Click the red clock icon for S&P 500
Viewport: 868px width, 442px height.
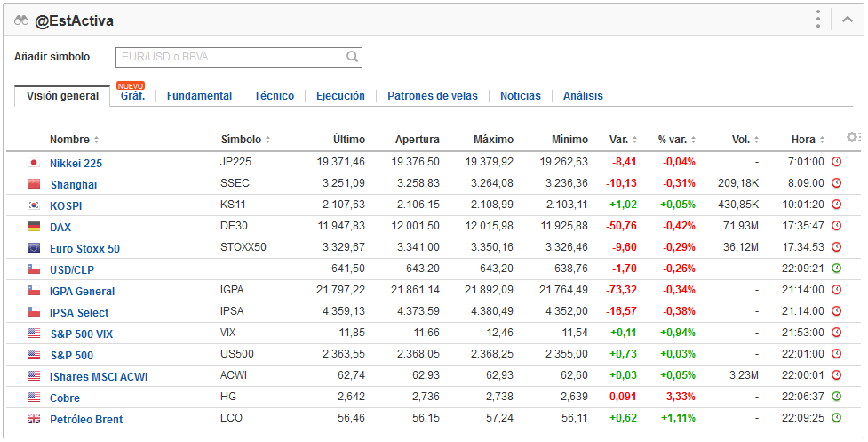(x=836, y=353)
